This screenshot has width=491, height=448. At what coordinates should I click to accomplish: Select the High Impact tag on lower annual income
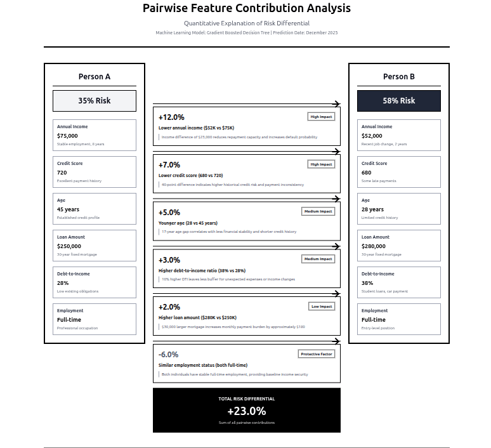pyautogui.click(x=321, y=117)
